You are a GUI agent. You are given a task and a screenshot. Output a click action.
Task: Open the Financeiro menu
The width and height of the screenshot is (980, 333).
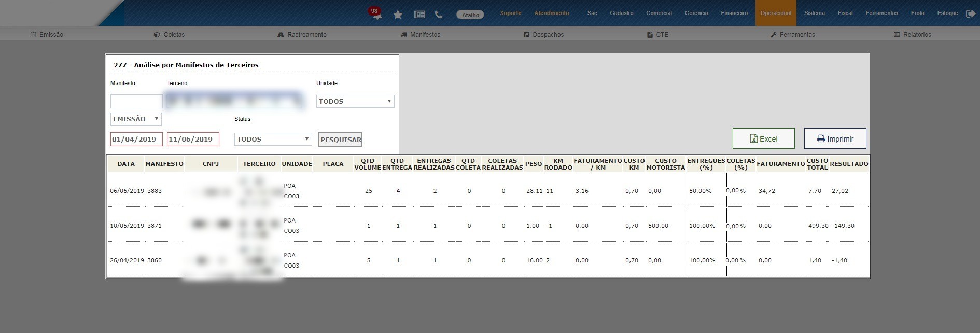pyautogui.click(x=734, y=13)
